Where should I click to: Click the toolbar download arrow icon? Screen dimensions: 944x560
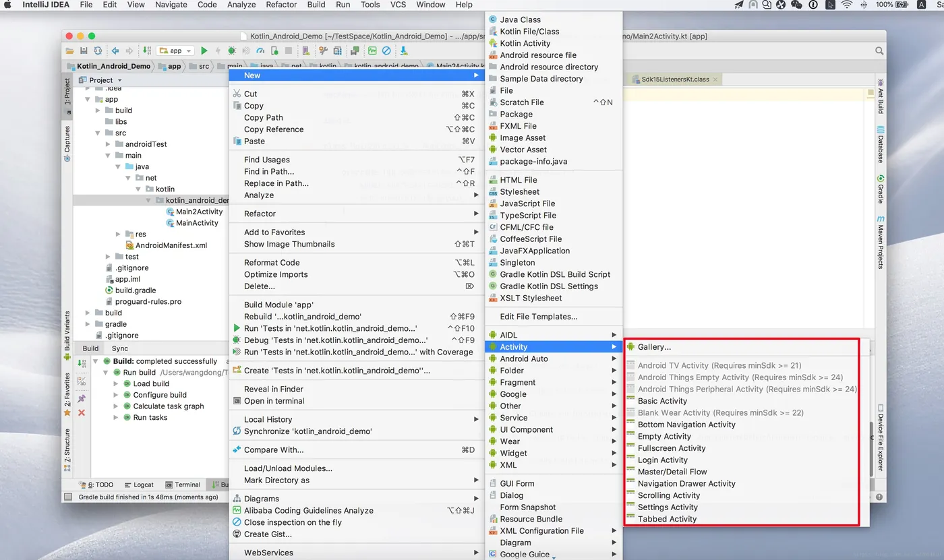404,51
